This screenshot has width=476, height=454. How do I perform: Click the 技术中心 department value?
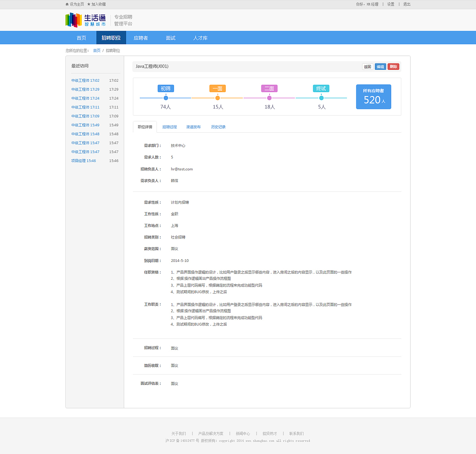pos(178,146)
